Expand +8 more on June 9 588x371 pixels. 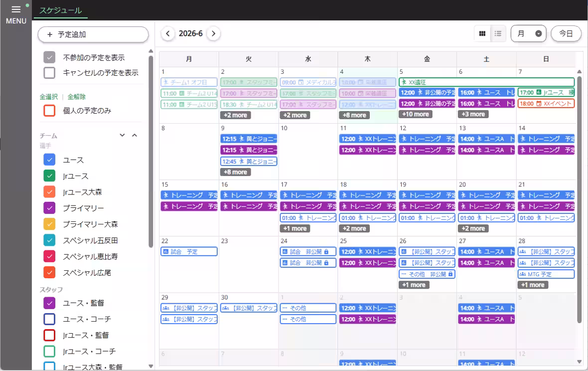236,172
